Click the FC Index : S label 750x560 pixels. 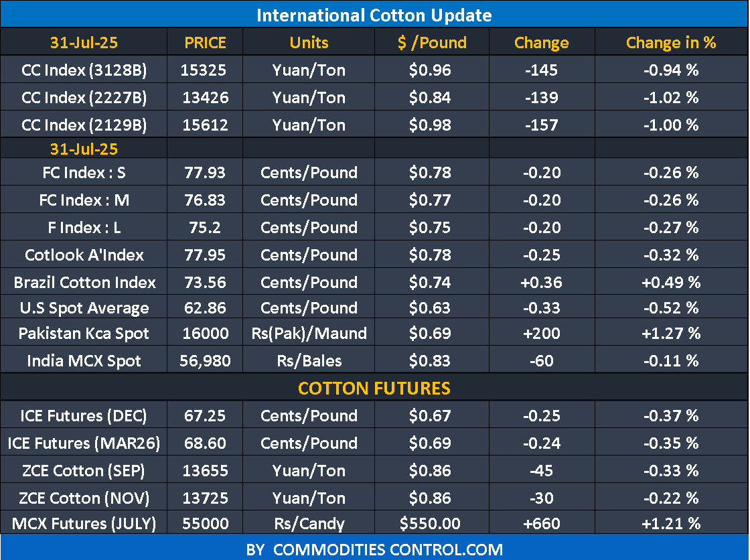(x=84, y=173)
